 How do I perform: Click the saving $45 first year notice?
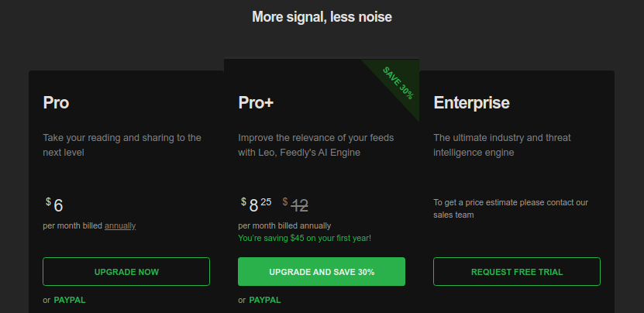305,238
